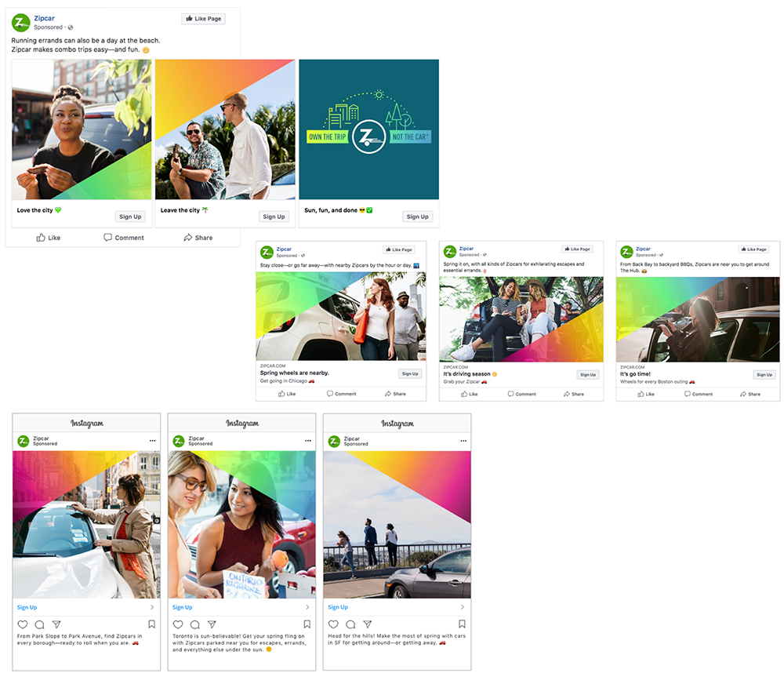Like the beach errands carousel ad

point(49,238)
